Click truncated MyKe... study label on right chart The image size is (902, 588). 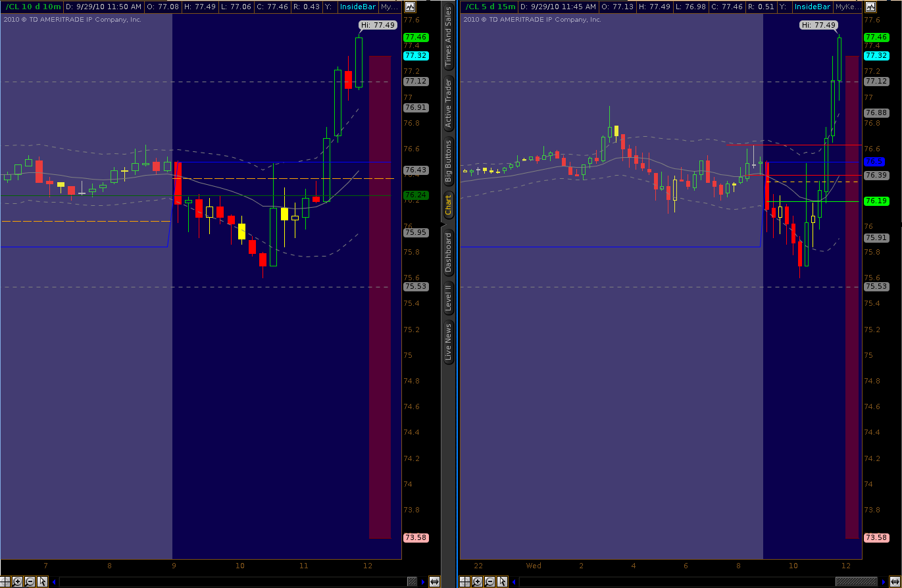pos(847,7)
